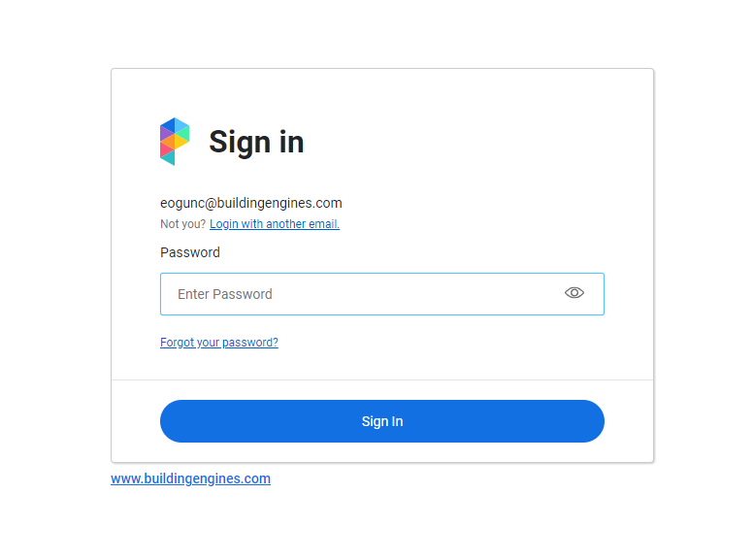Viewport: 754px width, 560px height.
Task: Visit the www.buildingengines.com footer link
Action: 190,478
